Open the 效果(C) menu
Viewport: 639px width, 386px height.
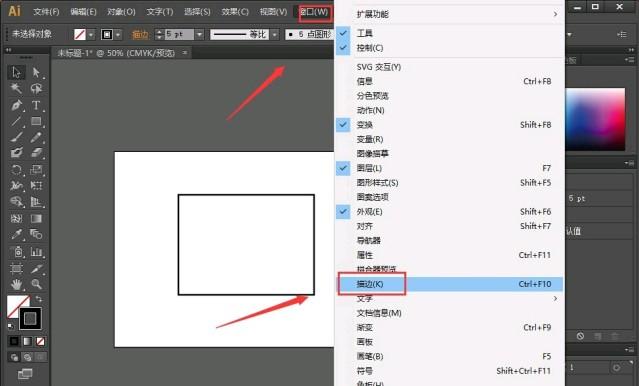coord(235,12)
